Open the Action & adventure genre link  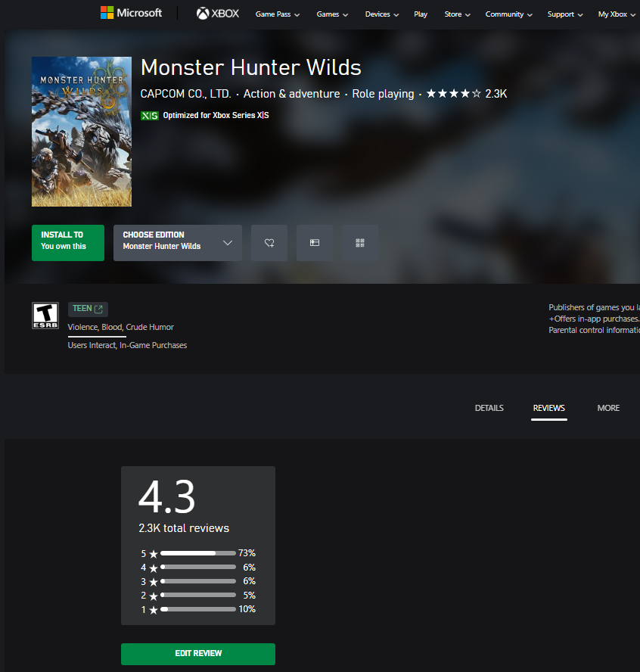pos(291,93)
